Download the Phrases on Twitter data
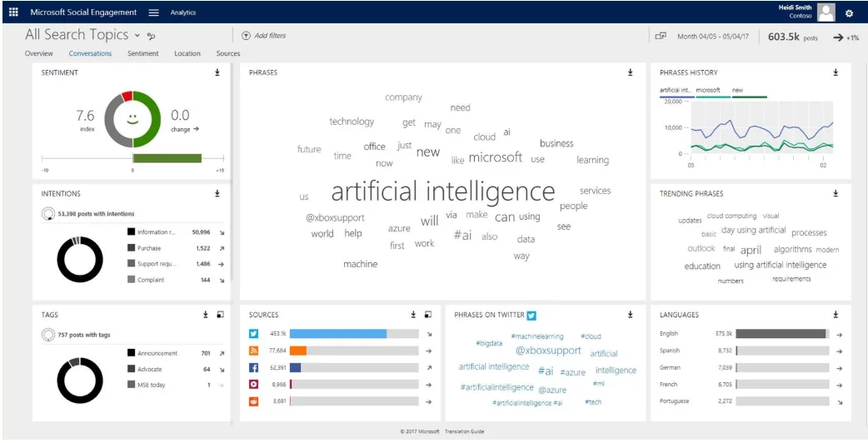Viewport: 868px width, 443px height. (631, 315)
